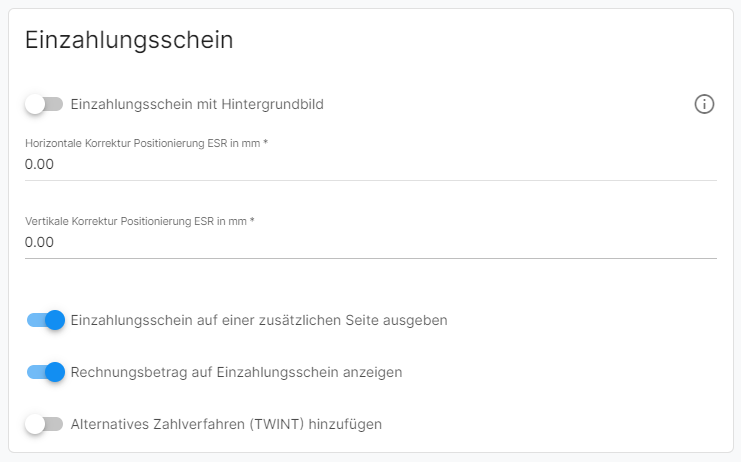Screen dimensions: 741x462
Task: Click the 0.00 value under Horizontale Korrektur
Action: click(x=39, y=164)
